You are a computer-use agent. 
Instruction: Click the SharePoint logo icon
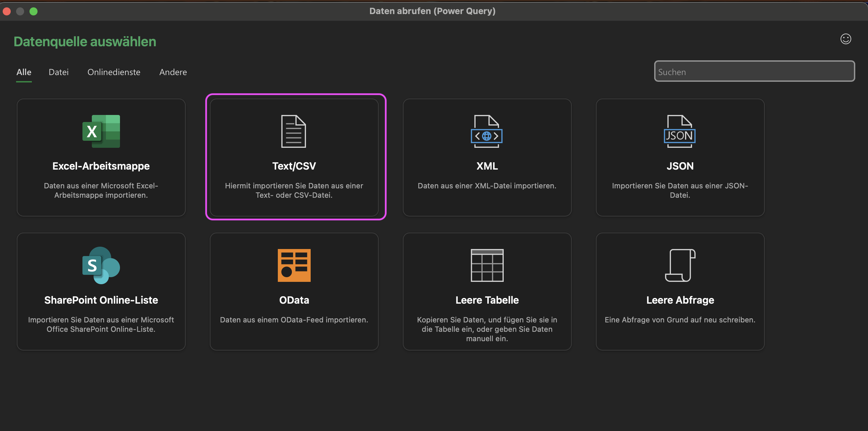(101, 265)
